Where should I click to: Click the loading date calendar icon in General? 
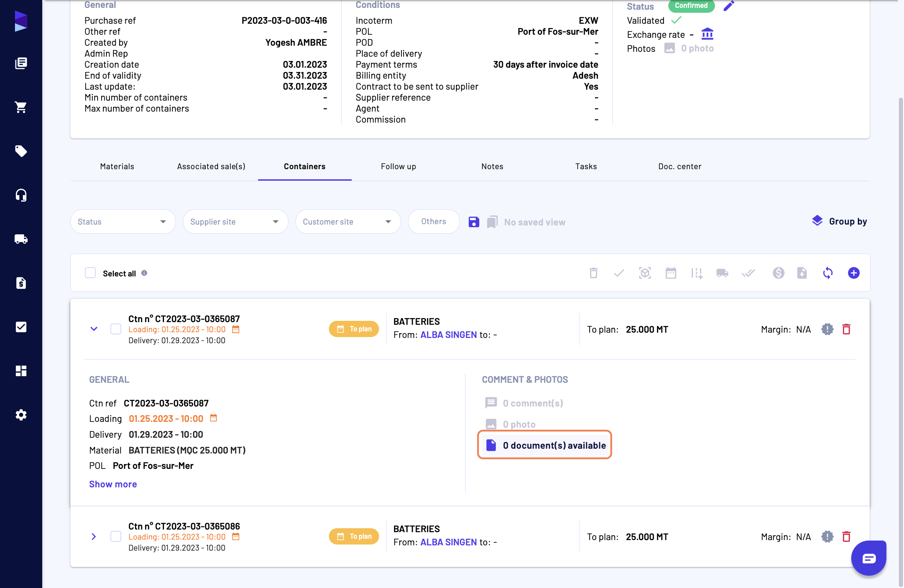tap(214, 418)
